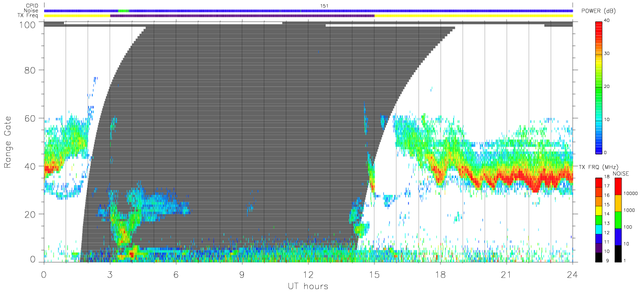
Task: Click y-axis tick label 100
Action: click(x=27, y=24)
